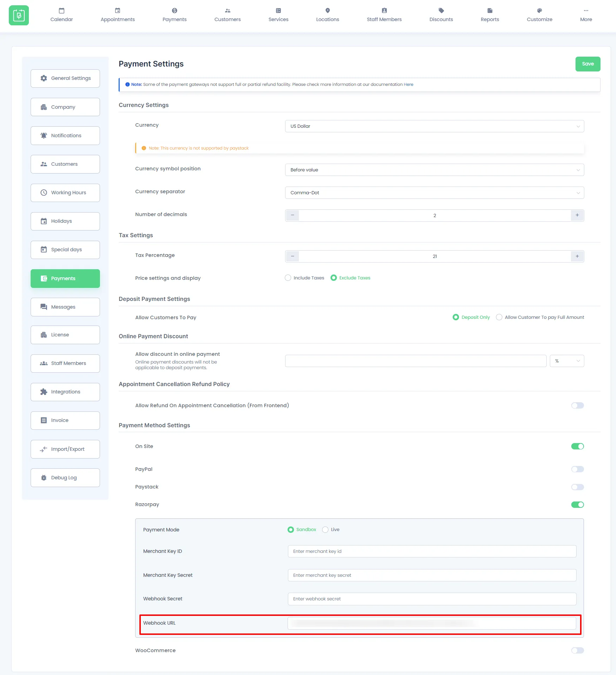This screenshot has height=675, width=616.
Task: Open the Discounts tag icon
Action: coord(441,11)
